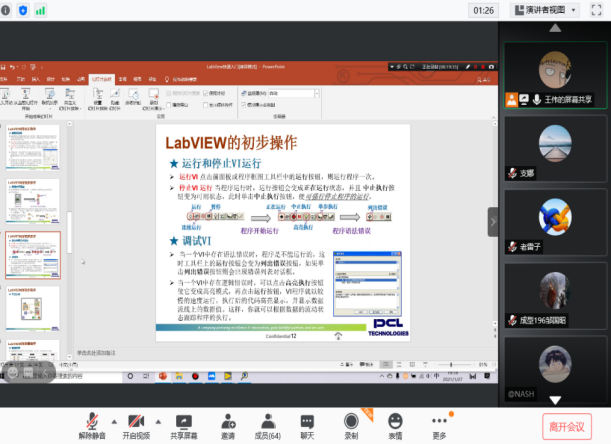Viewport: 611px width, 444px height.
Task: Open the speaker view layout dropdown
Action: [545, 10]
